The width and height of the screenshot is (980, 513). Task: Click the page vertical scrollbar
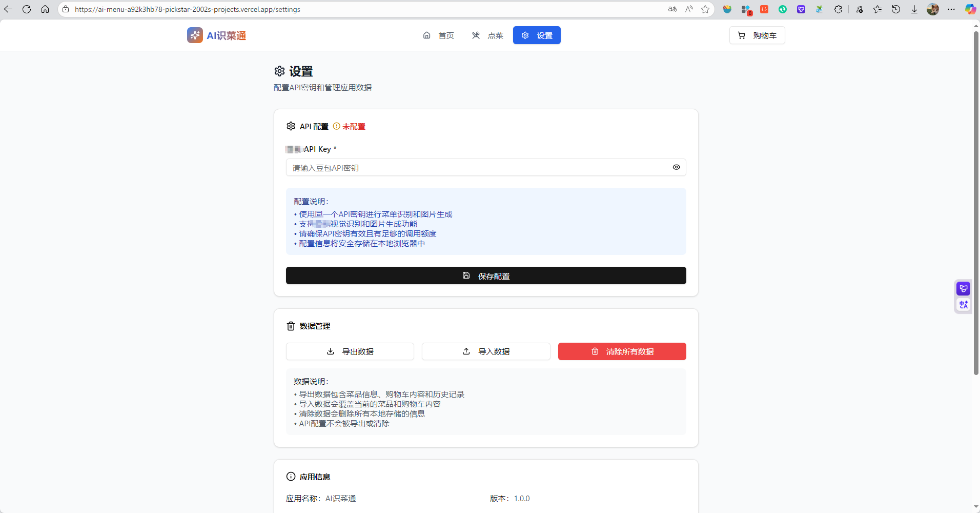tap(976, 205)
